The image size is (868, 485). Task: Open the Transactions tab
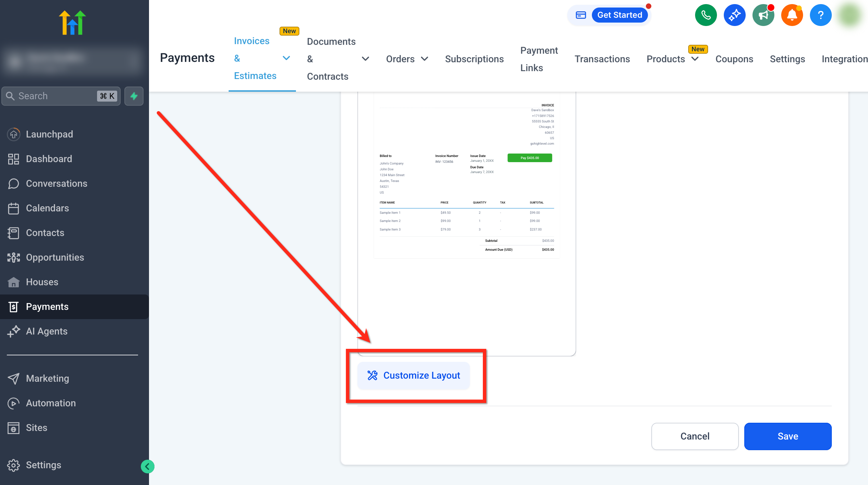click(602, 59)
